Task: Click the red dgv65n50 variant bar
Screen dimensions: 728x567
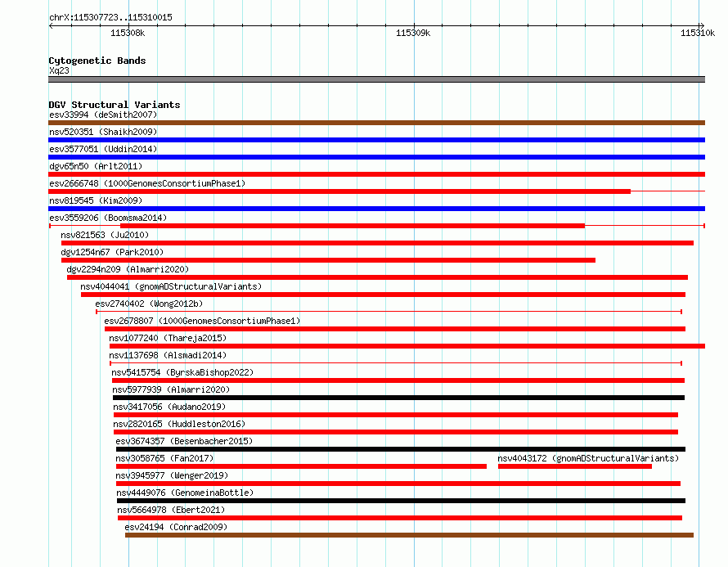Action: (x=376, y=174)
